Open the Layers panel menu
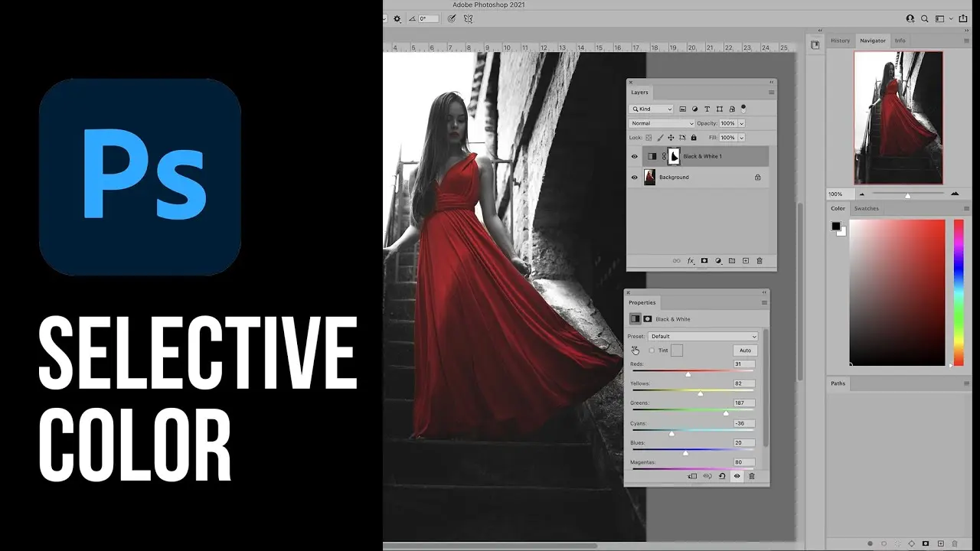Viewport: 980px width, 551px height. coord(771,93)
